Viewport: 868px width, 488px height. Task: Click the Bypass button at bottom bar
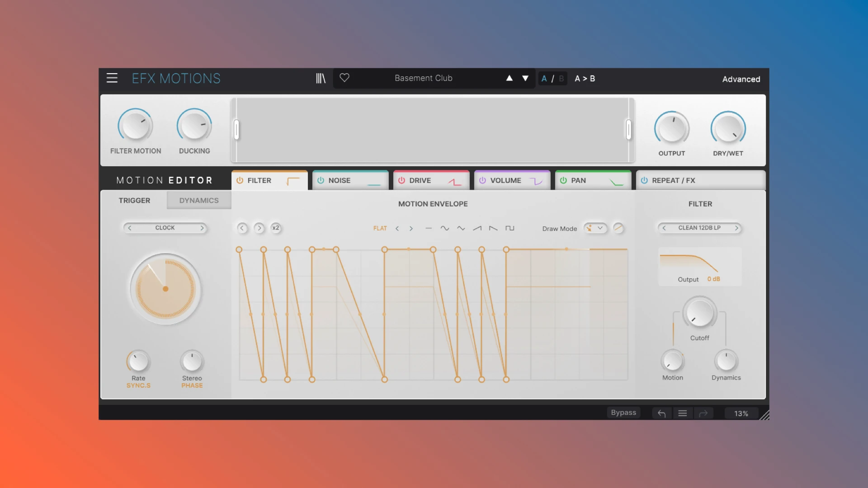623,413
